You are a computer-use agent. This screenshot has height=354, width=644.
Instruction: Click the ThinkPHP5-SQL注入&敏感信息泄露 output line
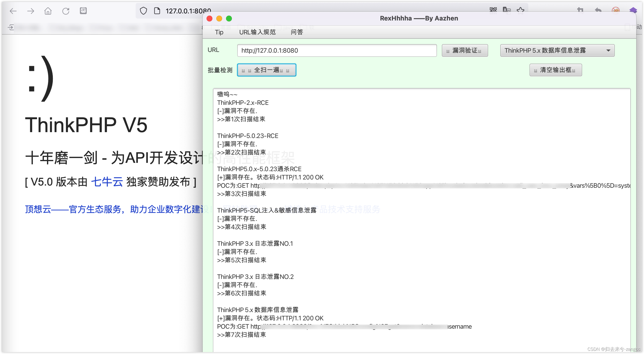pyautogui.click(x=266, y=210)
